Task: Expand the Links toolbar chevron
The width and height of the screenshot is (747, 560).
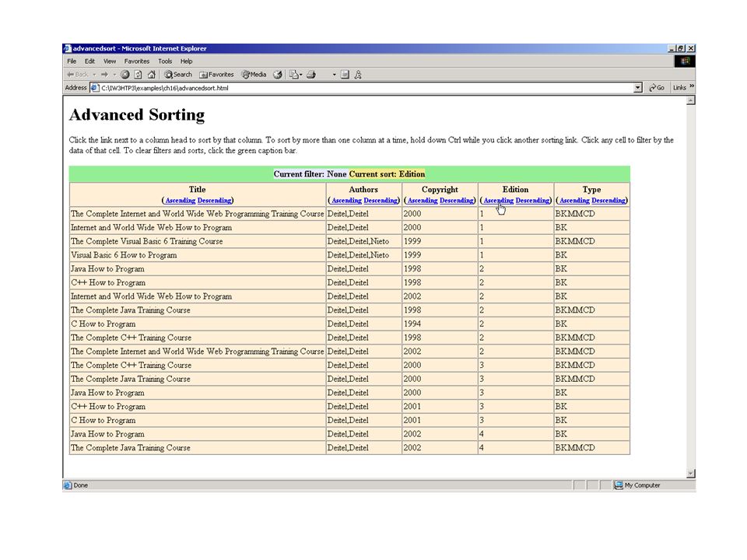Action: click(692, 86)
